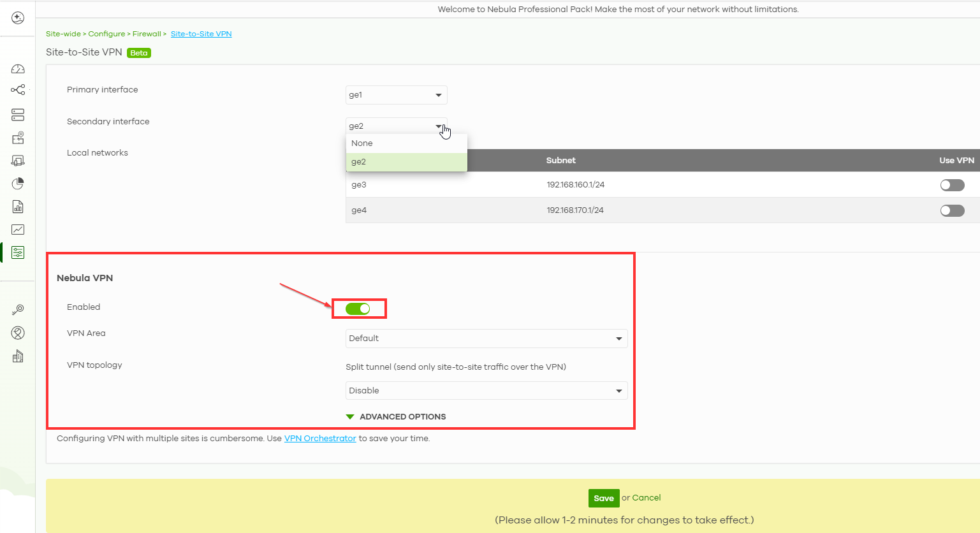Click the ge4 local network name
The width and height of the screenshot is (980, 533).
(x=359, y=210)
